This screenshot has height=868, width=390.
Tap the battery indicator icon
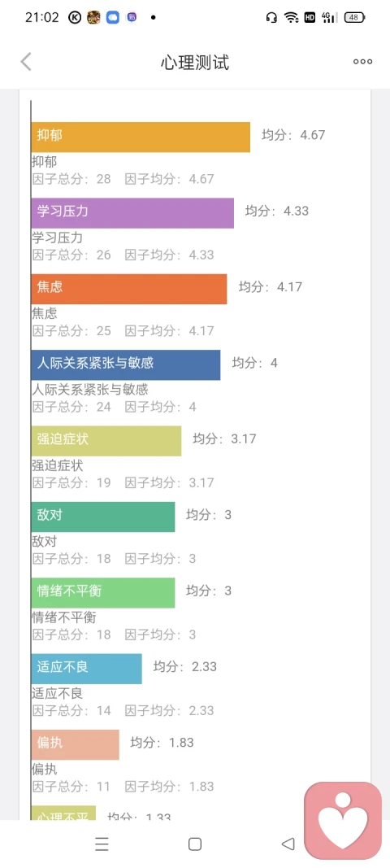pos(354,17)
